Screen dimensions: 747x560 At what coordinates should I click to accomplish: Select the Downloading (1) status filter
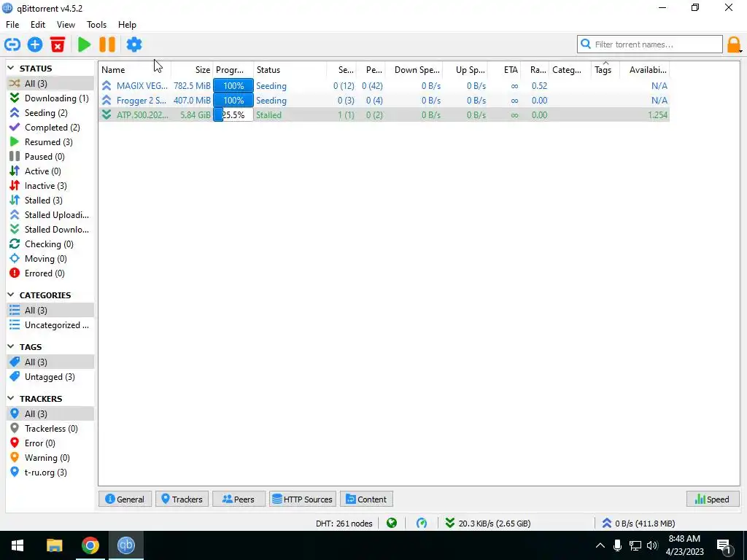(50, 98)
